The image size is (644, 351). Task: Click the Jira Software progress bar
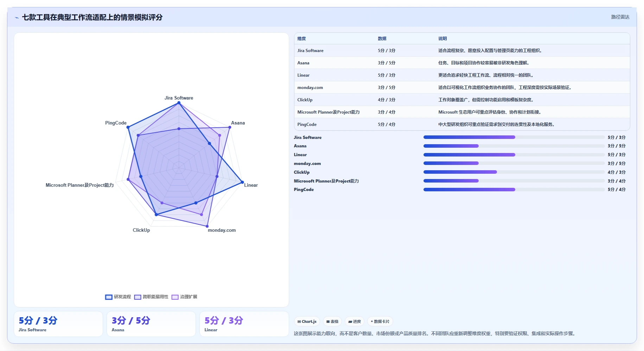[x=514, y=137]
